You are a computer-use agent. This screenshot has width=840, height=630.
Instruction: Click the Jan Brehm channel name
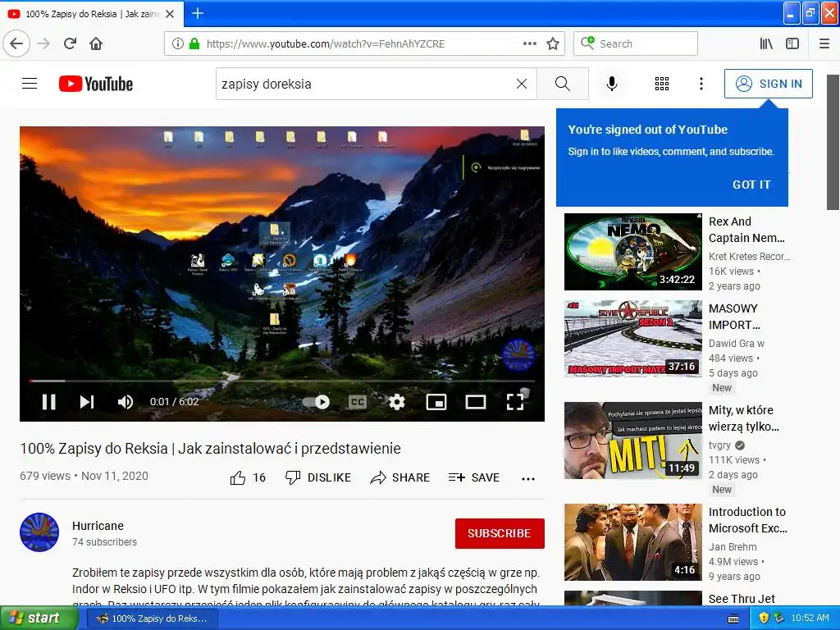[x=733, y=546]
